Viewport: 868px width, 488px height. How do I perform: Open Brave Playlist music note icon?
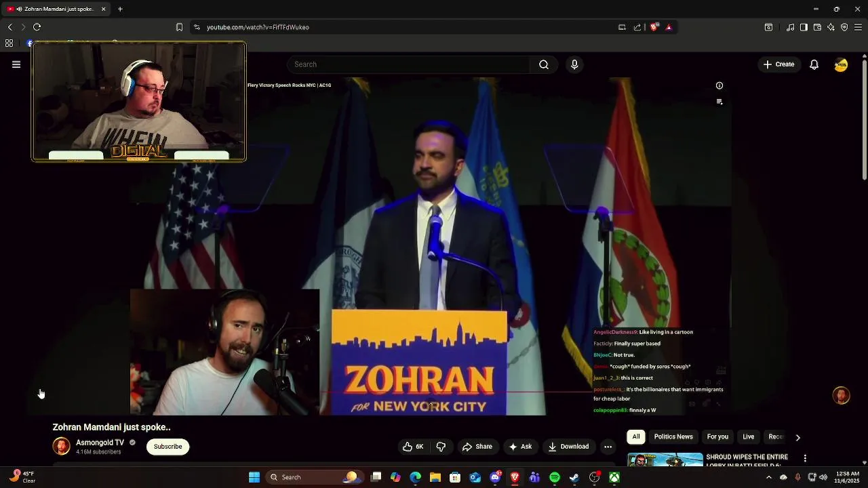[790, 27]
